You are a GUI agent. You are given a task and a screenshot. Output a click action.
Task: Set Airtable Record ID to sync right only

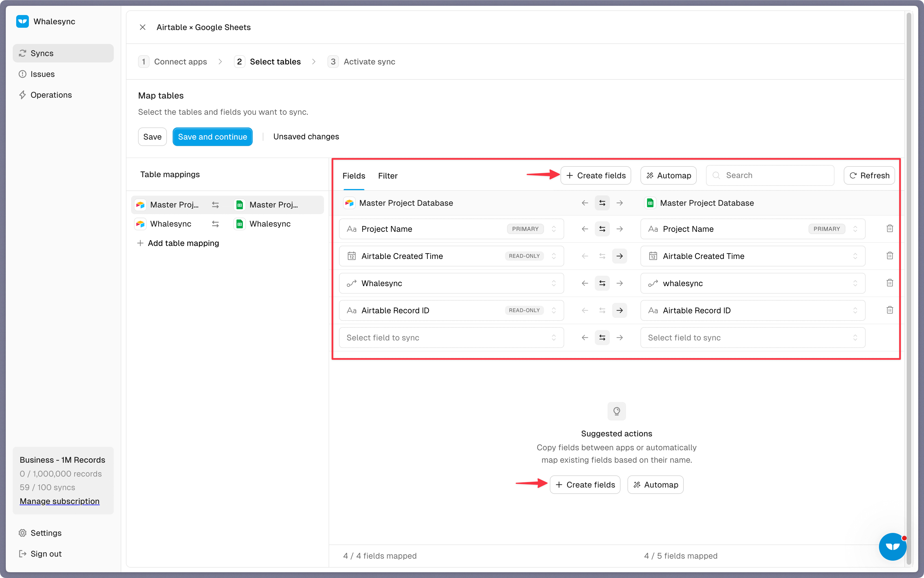[x=620, y=310]
